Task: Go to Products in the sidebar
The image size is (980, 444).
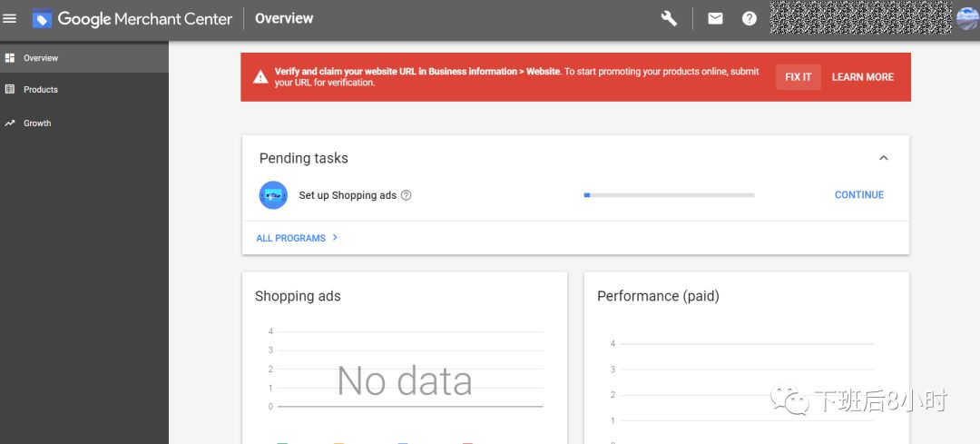Action: (41, 90)
